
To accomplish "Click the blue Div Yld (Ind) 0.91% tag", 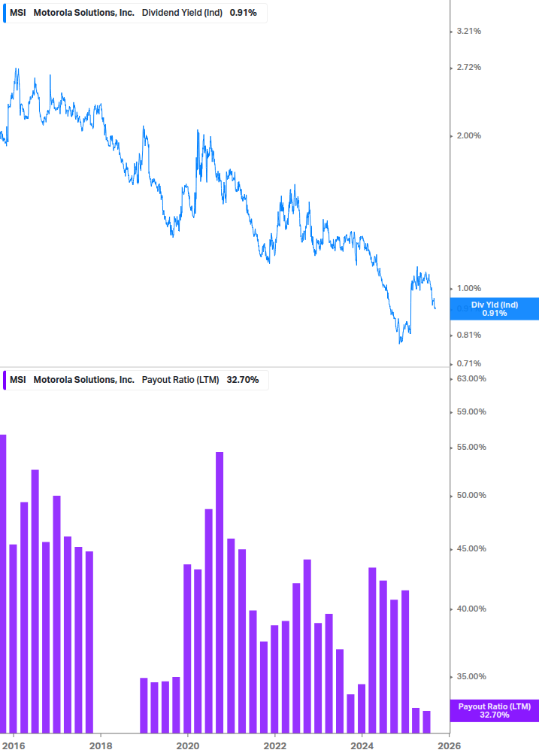I will point(494,309).
